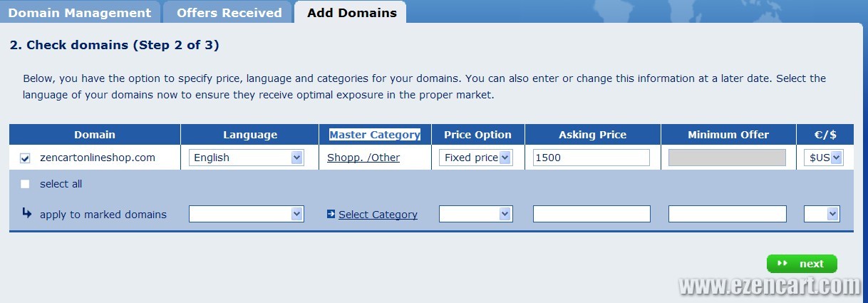This screenshot has width=868, height=303.
Task: Change the $US currency dropdown
Action: point(825,158)
